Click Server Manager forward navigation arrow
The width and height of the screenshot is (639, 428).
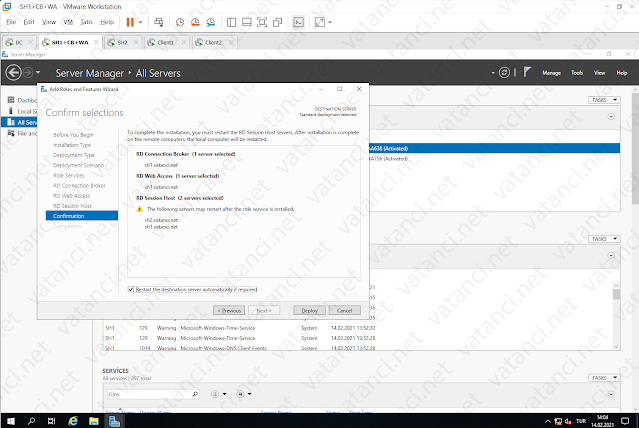(x=28, y=73)
